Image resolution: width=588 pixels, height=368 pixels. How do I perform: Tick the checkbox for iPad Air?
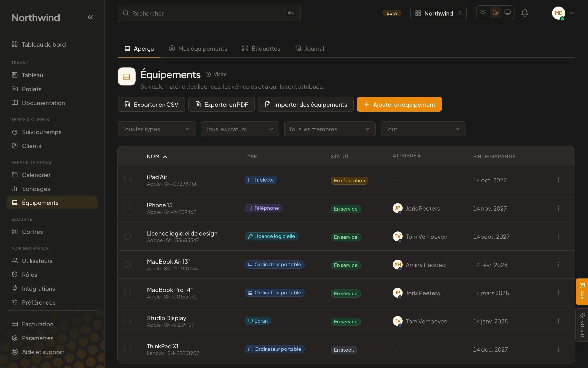point(127,180)
